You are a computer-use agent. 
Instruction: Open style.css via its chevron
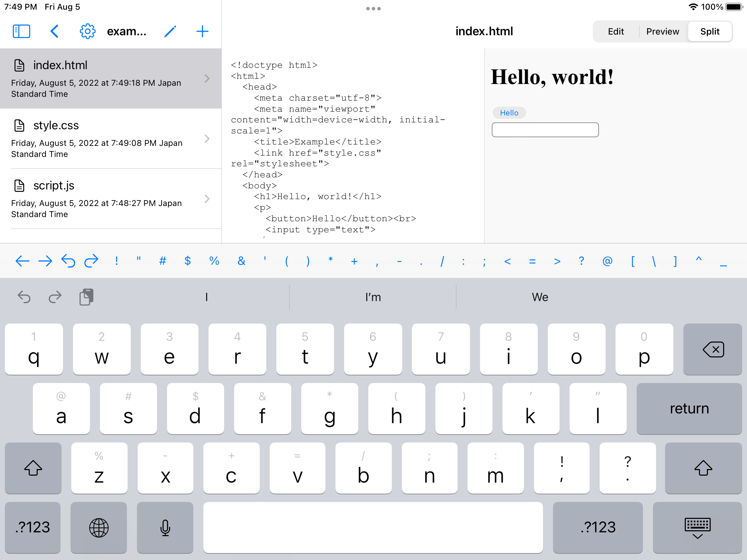tap(207, 139)
